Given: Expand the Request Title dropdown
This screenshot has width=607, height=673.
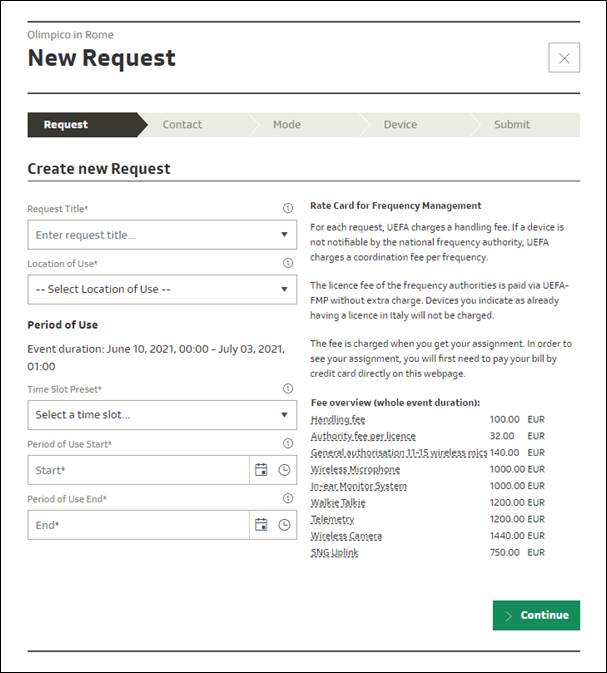Looking at the screenshot, I should [284, 235].
